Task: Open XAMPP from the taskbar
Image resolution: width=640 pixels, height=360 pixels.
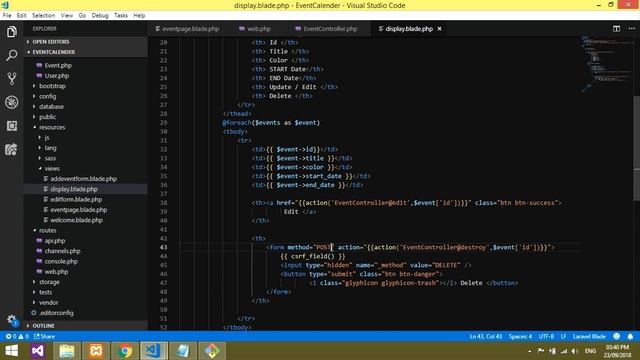Action: (96, 351)
